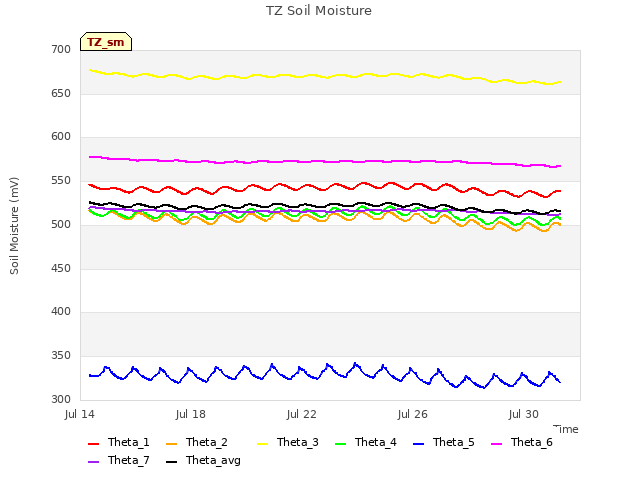Click the 450 y-axis tick label
640x480 pixels.
point(61,269)
